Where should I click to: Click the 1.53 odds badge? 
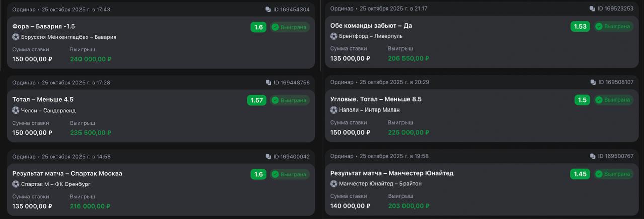pos(580,26)
